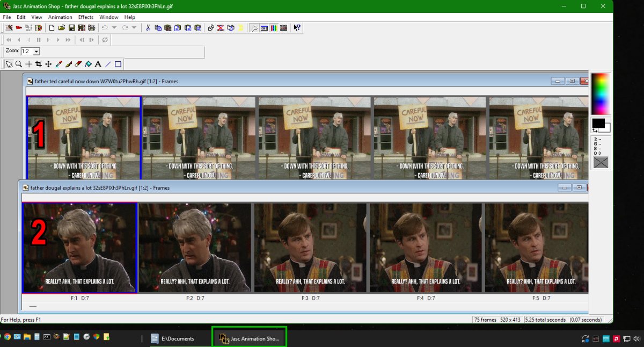
Task: Open Chrome from the taskbar
Action: point(7,337)
